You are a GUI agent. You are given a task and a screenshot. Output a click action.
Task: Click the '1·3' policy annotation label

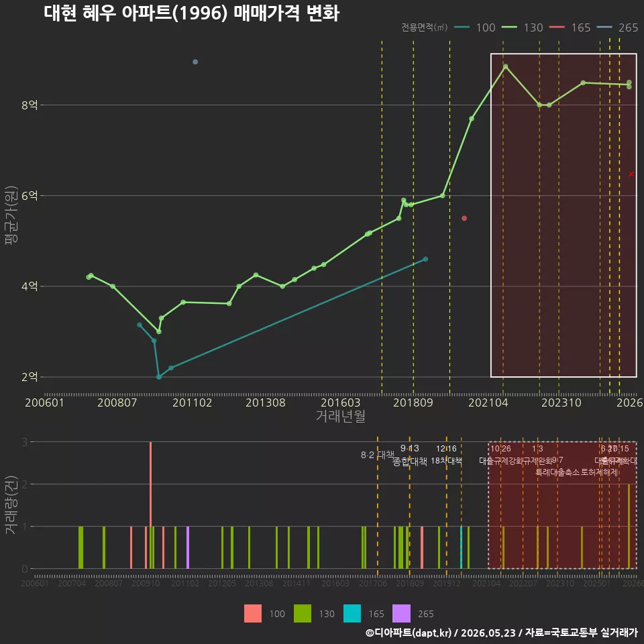tap(537, 449)
